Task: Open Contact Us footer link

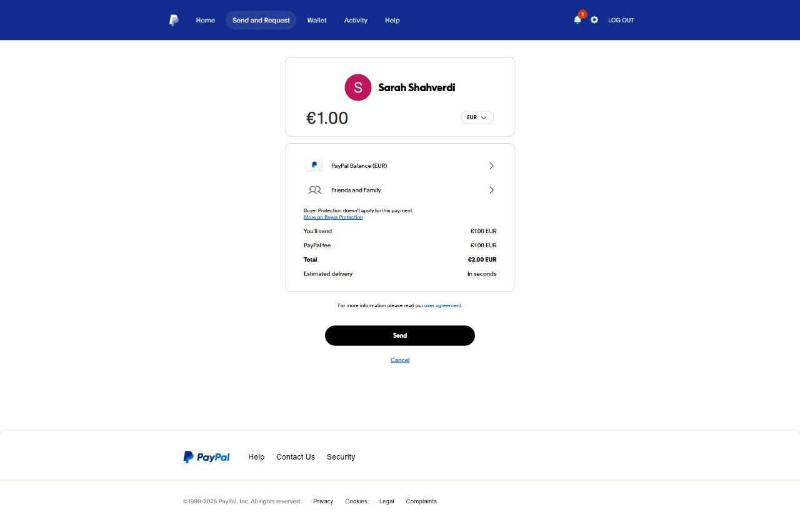Action: pos(296,457)
